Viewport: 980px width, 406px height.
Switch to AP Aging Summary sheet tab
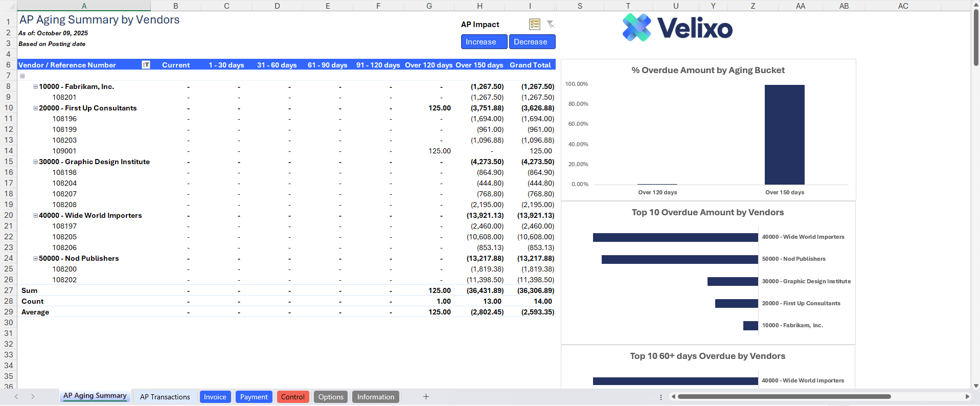(x=95, y=396)
